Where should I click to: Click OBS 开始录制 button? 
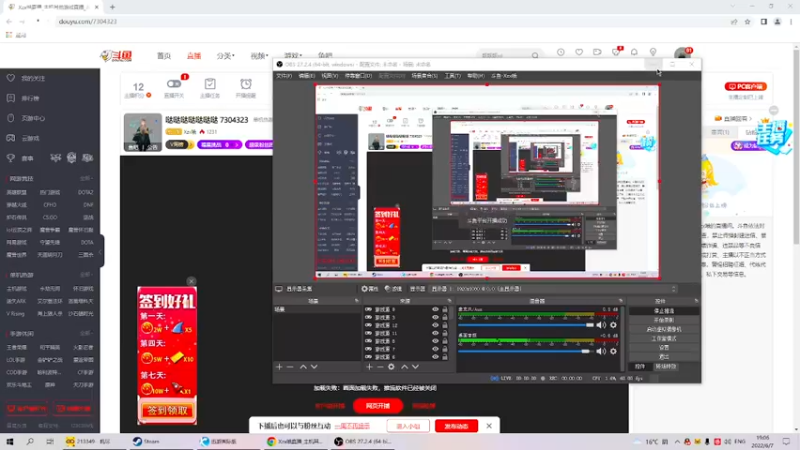click(663, 320)
